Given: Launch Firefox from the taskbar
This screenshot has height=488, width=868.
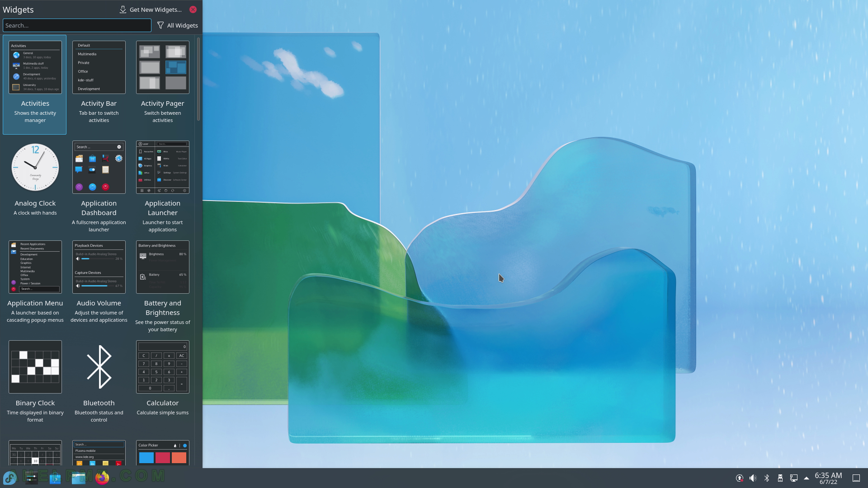Looking at the screenshot, I should coord(102,478).
